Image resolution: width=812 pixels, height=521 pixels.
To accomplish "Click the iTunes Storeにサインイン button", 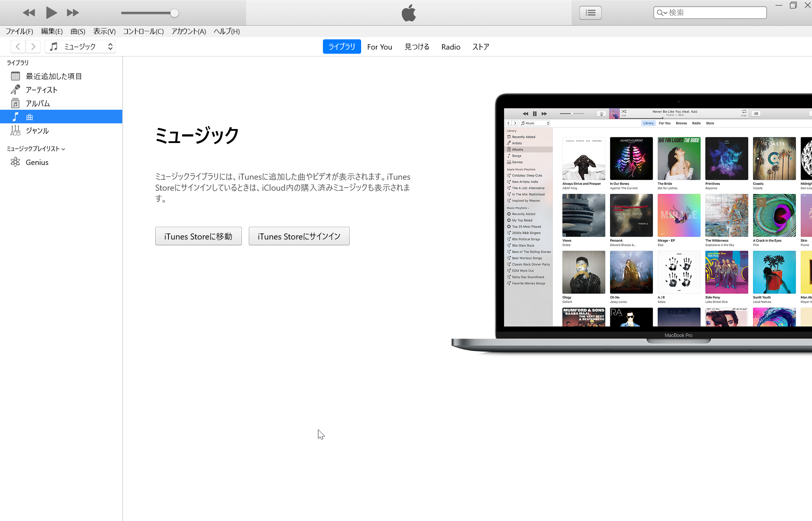I will [299, 236].
